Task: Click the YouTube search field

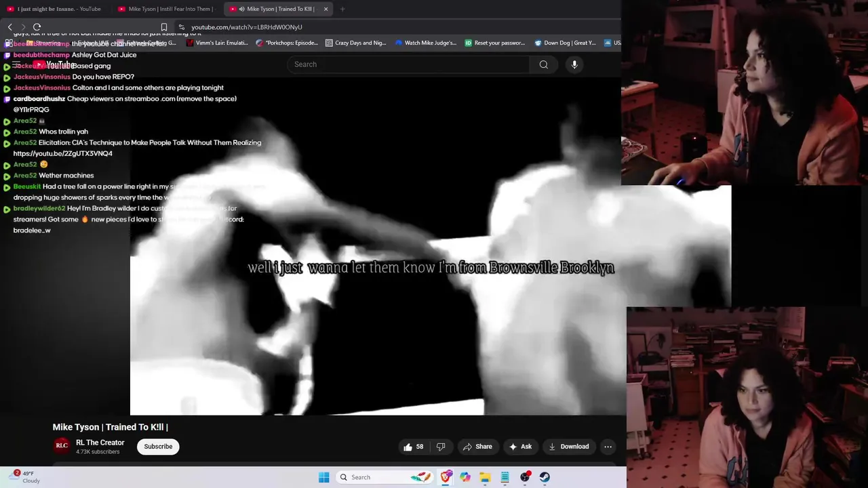Action: coord(409,64)
